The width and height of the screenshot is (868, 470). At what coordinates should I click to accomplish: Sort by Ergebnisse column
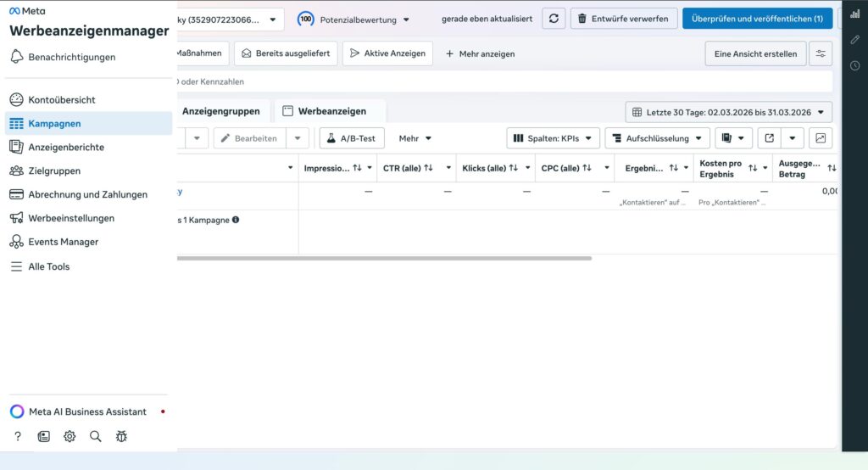pos(673,168)
